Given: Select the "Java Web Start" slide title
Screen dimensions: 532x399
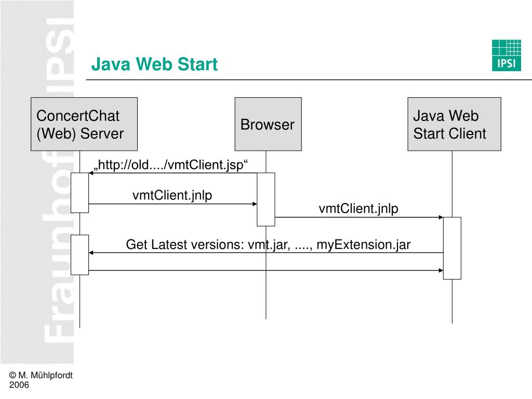Looking at the screenshot, I should (x=154, y=64).
